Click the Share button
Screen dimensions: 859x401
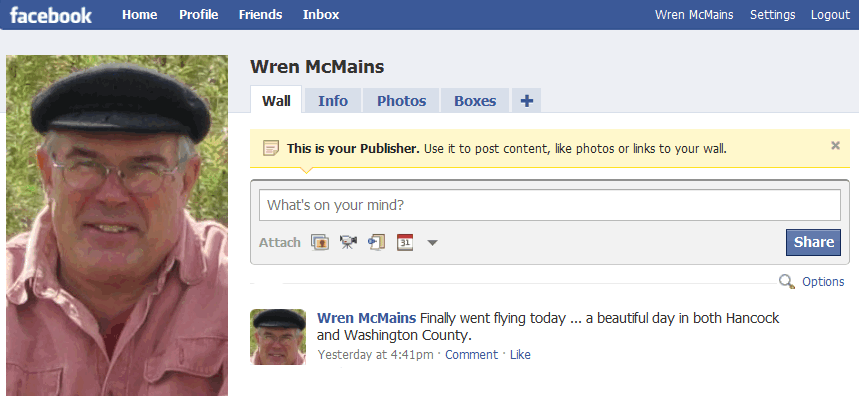(x=814, y=242)
